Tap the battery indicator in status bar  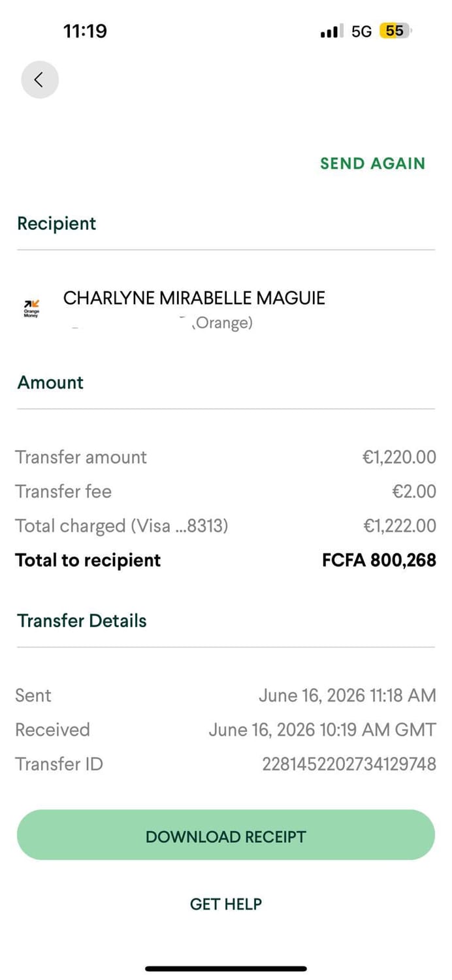(396, 31)
